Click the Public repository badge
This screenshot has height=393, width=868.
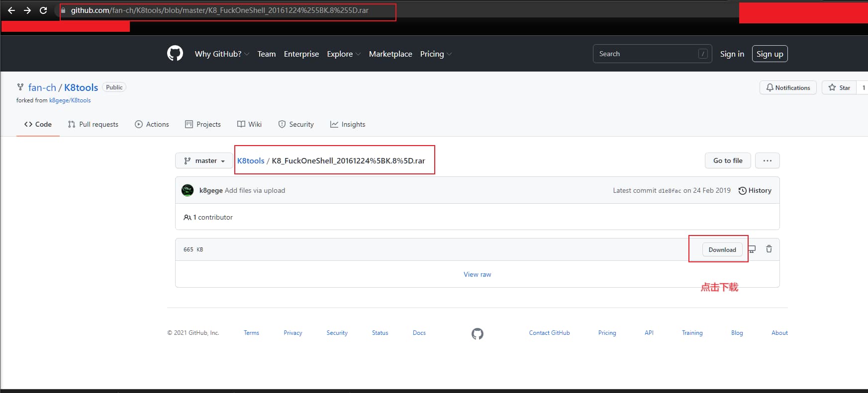114,87
